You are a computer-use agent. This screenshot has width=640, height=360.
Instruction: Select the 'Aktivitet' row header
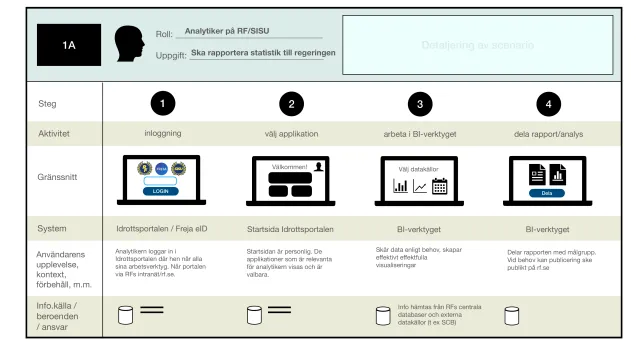point(54,133)
